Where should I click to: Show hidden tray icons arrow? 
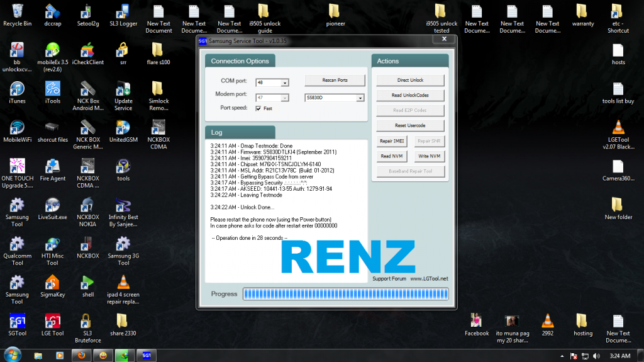coord(562,356)
